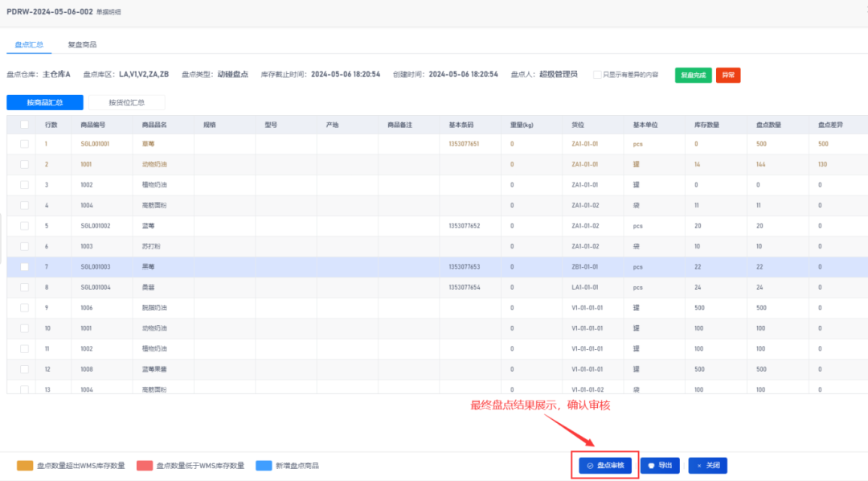The height and width of the screenshot is (481, 868).
Task: Select the 按货位汇总 view
Action: tap(126, 102)
